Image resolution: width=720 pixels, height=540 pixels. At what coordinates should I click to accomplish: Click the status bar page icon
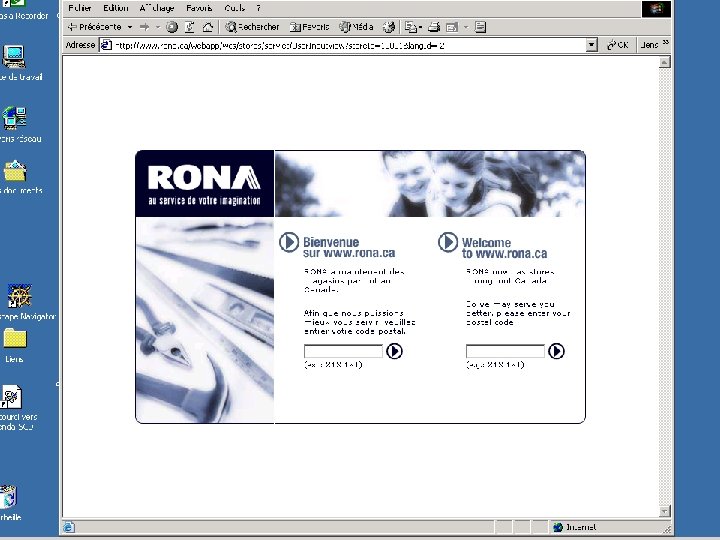68,527
